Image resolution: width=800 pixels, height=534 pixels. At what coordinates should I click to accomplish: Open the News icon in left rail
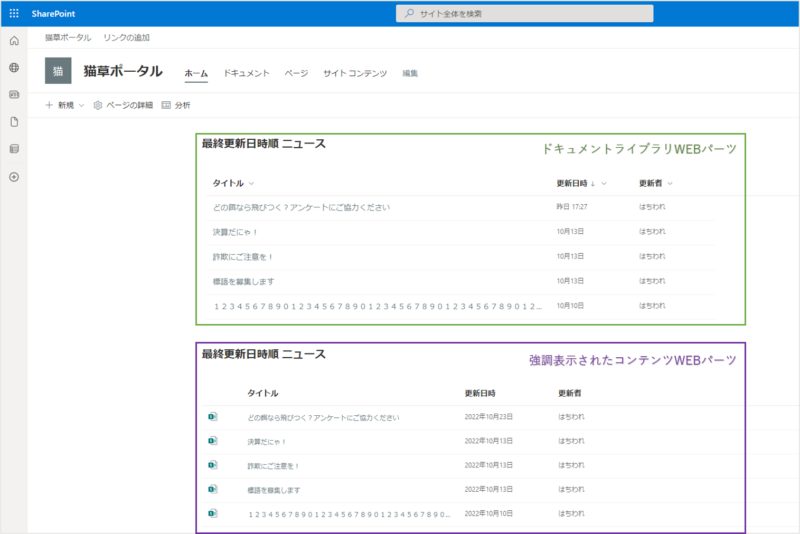pos(14,95)
